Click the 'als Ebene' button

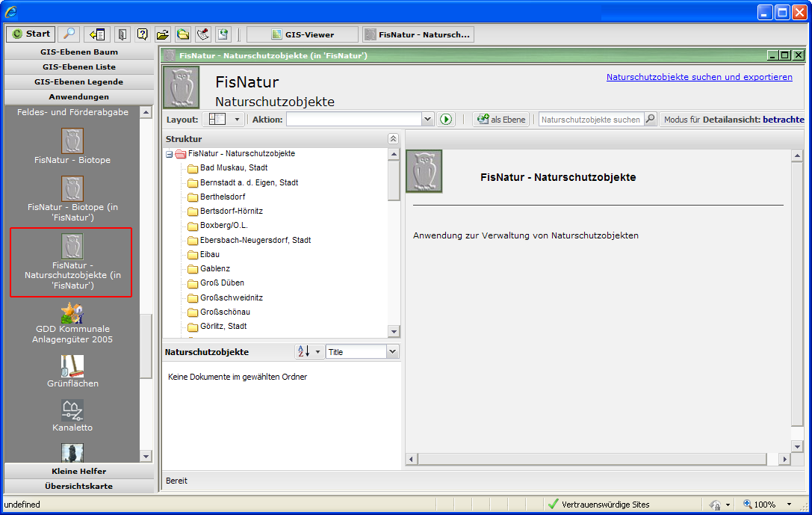(x=500, y=120)
